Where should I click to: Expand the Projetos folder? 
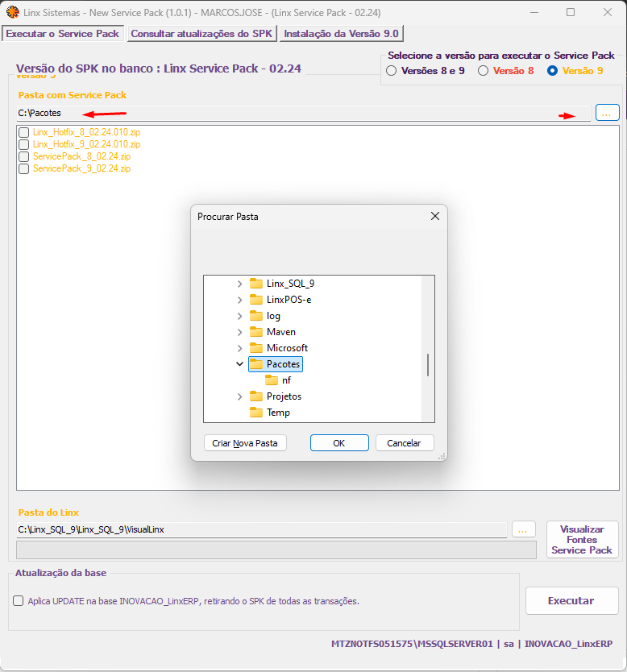(239, 397)
